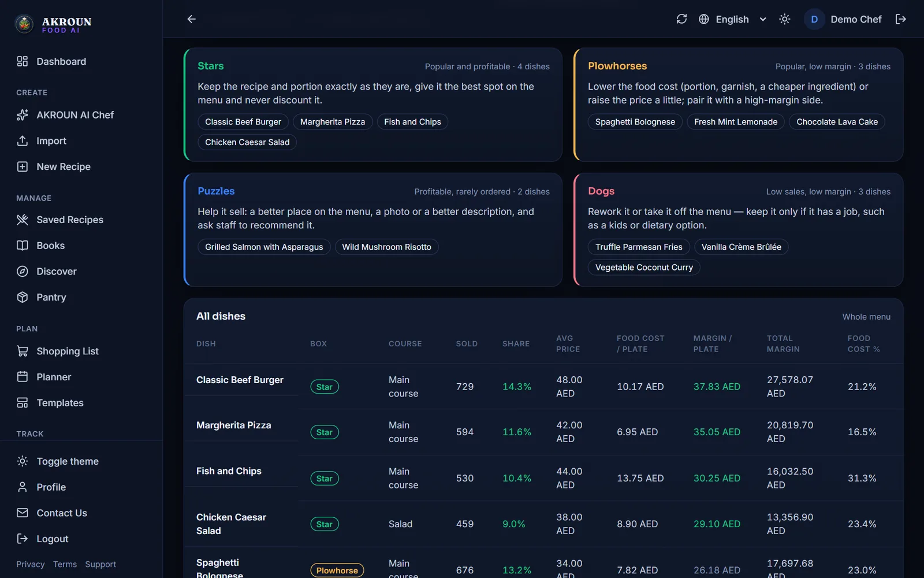Click the Whole menu label
This screenshot has width=924, height=578.
(866, 317)
